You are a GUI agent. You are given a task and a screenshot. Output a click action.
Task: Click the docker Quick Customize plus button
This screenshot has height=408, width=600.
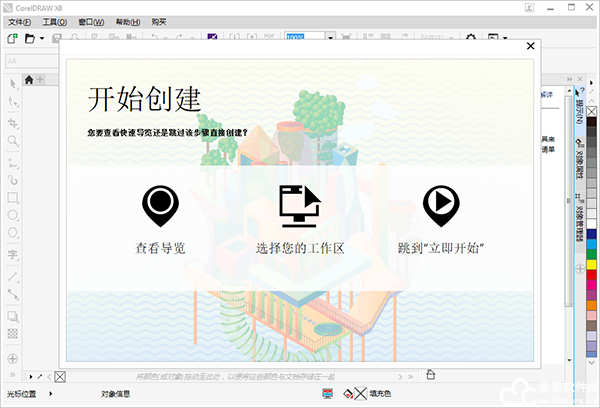[x=580, y=269]
